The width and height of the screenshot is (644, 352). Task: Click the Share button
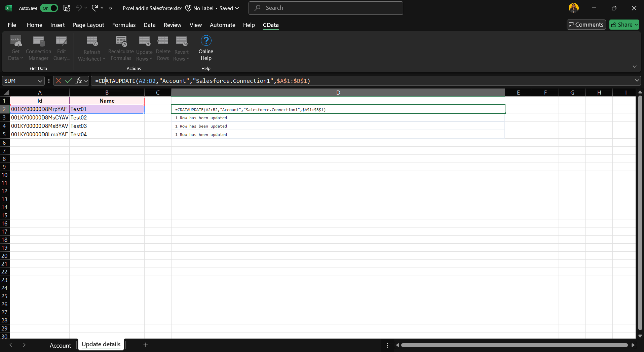point(624,24)
